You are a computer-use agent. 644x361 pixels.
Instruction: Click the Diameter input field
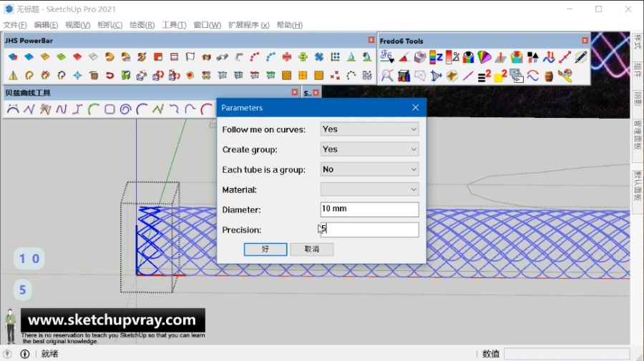tap(369, 209)
